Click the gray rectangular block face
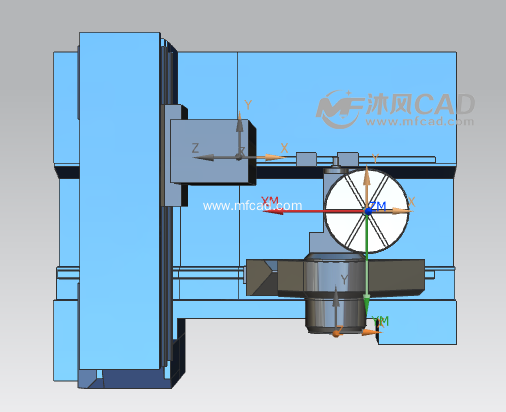506x412 pixels. 209,151
